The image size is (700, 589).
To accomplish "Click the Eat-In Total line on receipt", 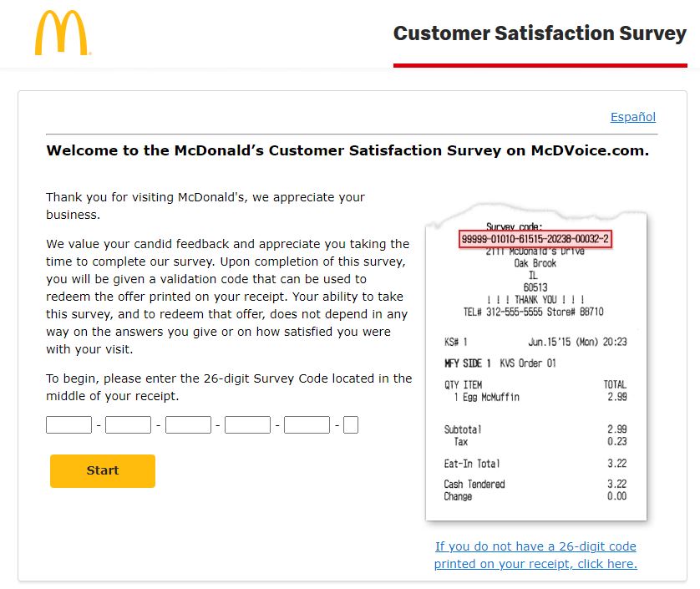I will click(x=535, y=464).
